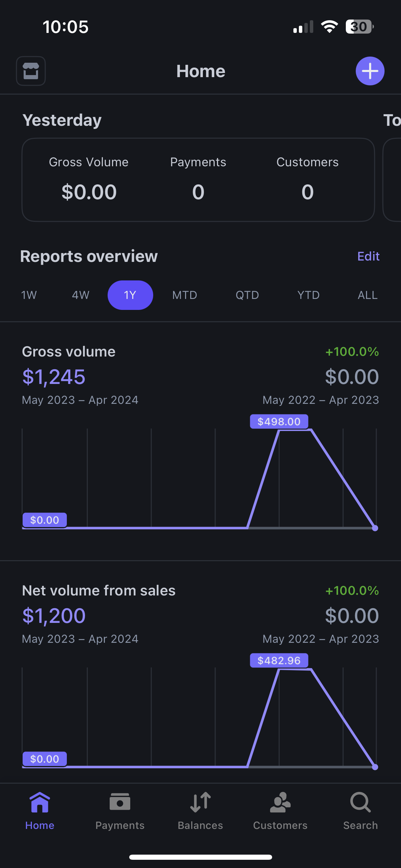The width and height of the screenshot is (401, 868).
Task: Open the Search magnifier icon
Action: coord(360,803)
